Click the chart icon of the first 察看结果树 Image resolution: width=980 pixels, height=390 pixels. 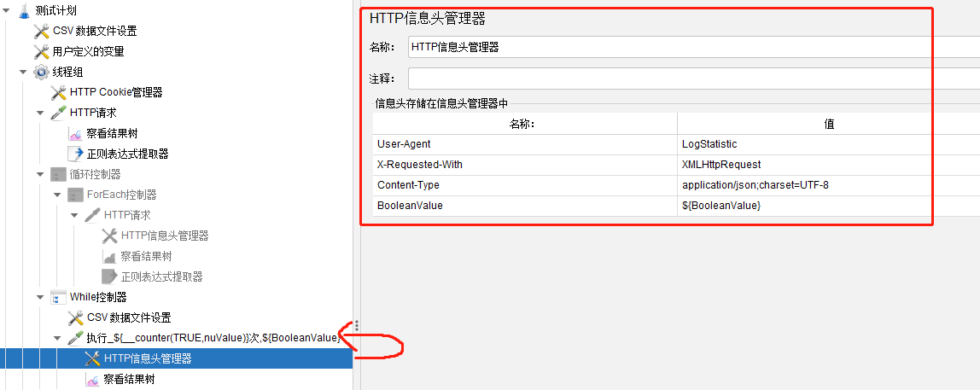point(76,133)
